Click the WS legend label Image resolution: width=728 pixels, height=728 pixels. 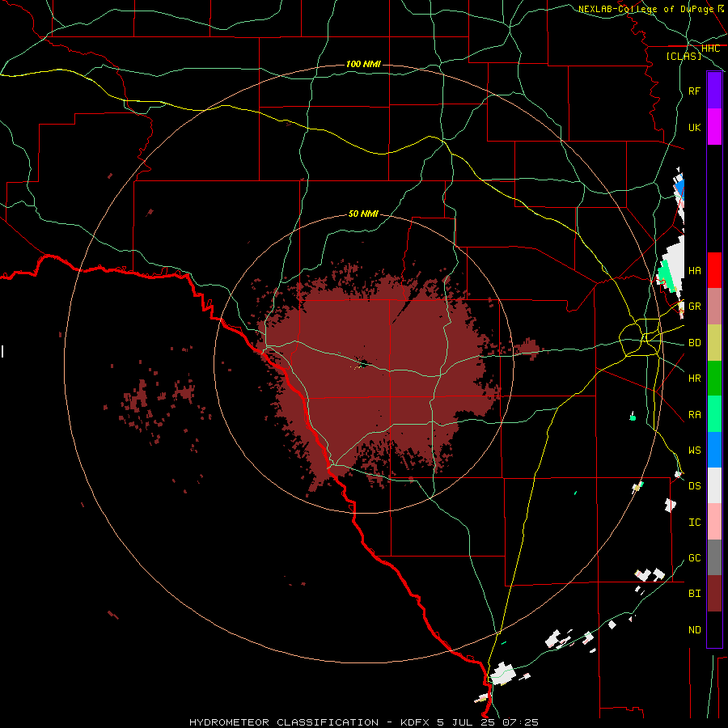[694, 451]
